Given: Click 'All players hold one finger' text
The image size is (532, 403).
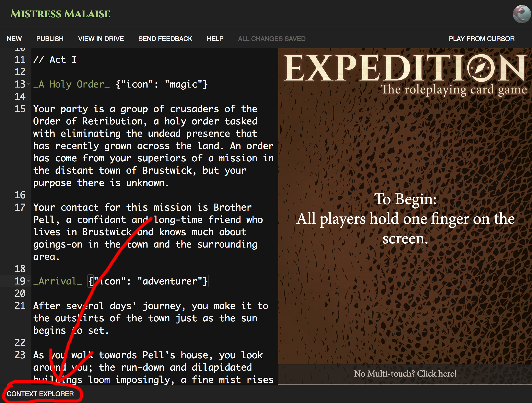Looking at the screenshot, I should coord(382,219).
